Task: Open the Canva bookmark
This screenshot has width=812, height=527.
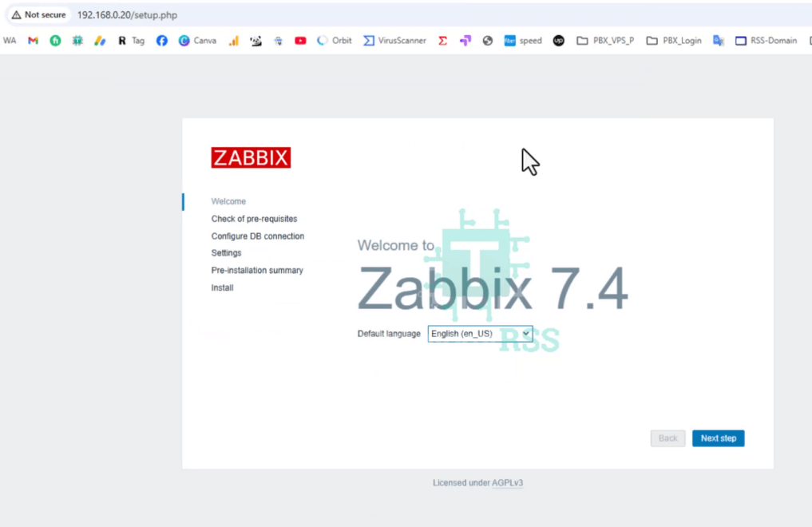Action: (x=197, y=41)
